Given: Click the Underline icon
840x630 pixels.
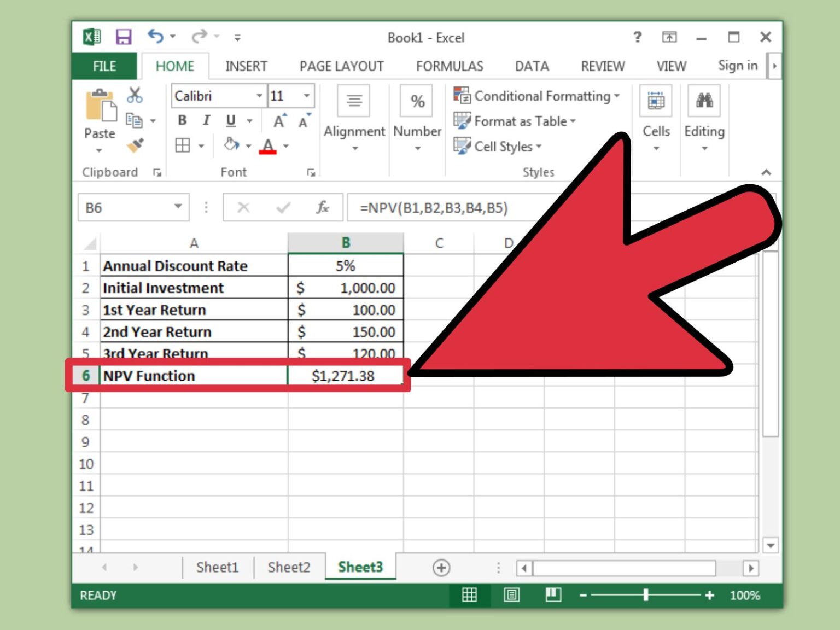Looking at the screenshot, I should tap(230, 120).
